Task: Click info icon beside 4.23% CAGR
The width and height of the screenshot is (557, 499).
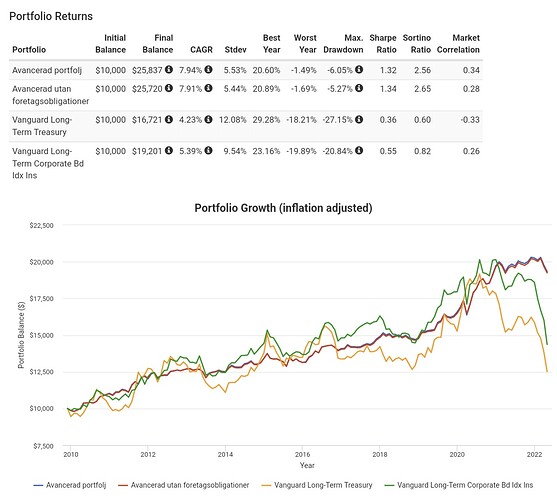Action: click(x=209, y=119)
